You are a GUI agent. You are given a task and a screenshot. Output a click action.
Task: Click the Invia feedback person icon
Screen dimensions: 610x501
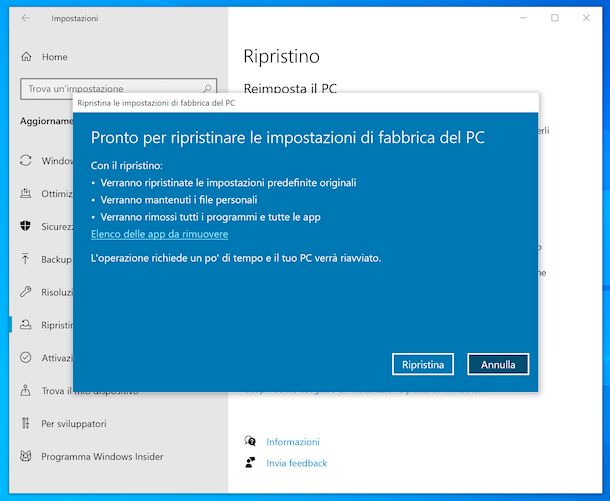(x=250, y=462)
